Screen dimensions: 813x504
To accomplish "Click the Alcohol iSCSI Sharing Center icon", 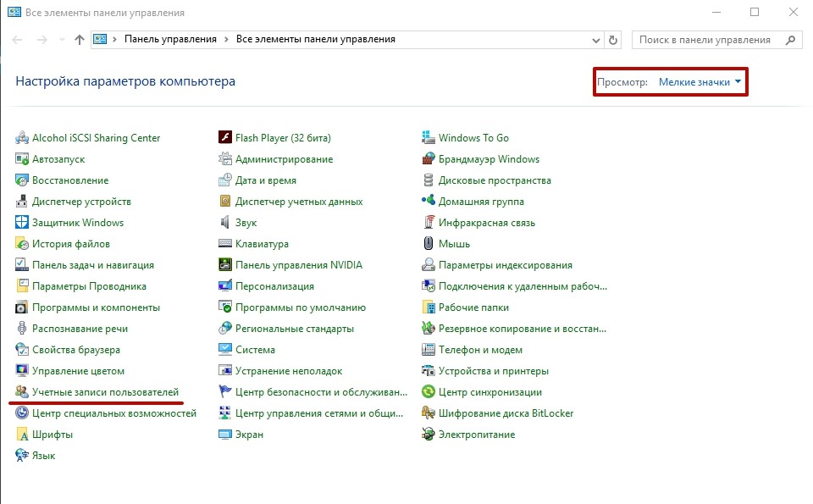I will 22,138.
